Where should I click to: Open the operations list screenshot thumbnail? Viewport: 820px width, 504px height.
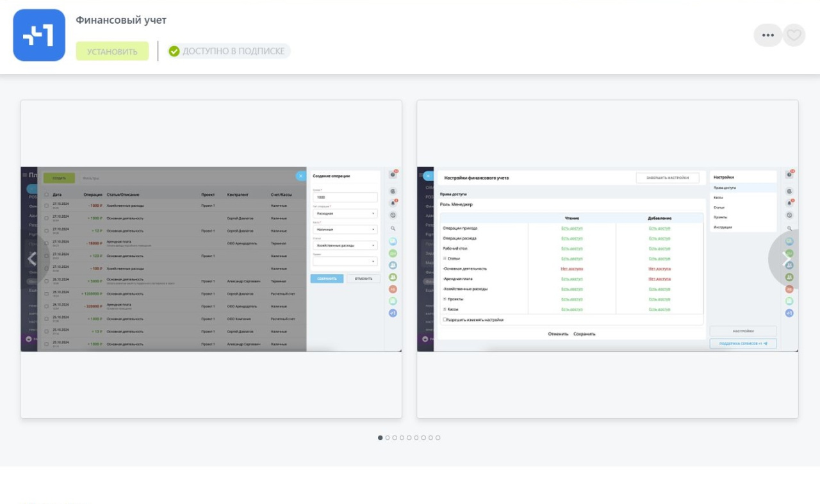(x=211, y=259)
